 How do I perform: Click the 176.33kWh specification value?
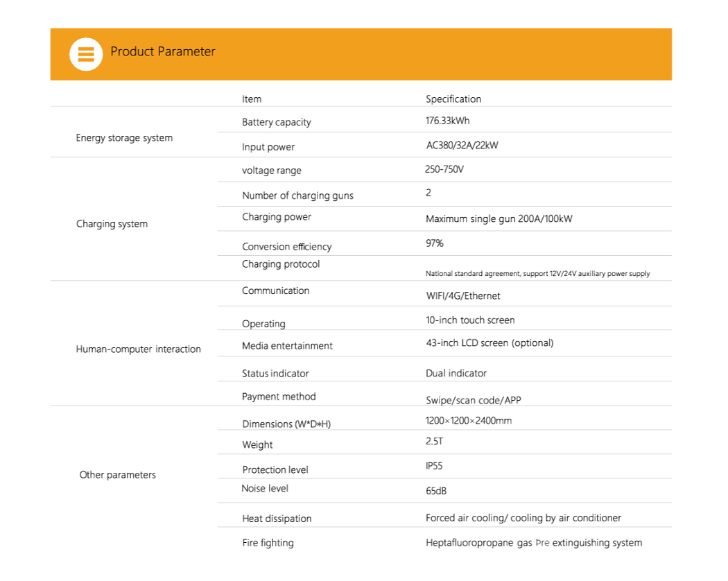click(447, 121)
